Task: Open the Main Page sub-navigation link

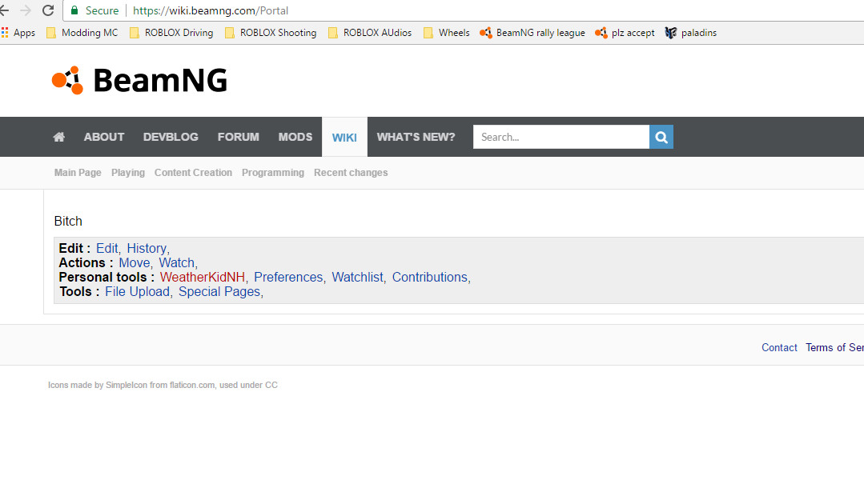Action: click(x=78, y=173)
